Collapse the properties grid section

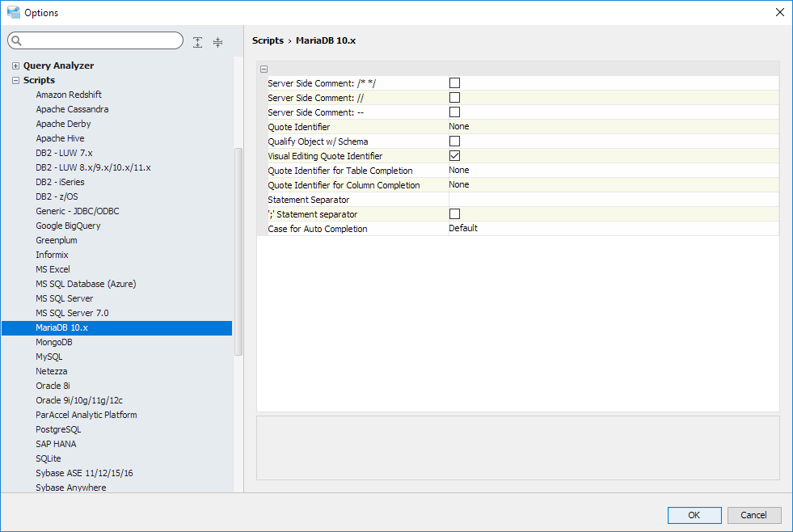pos(264,69)
